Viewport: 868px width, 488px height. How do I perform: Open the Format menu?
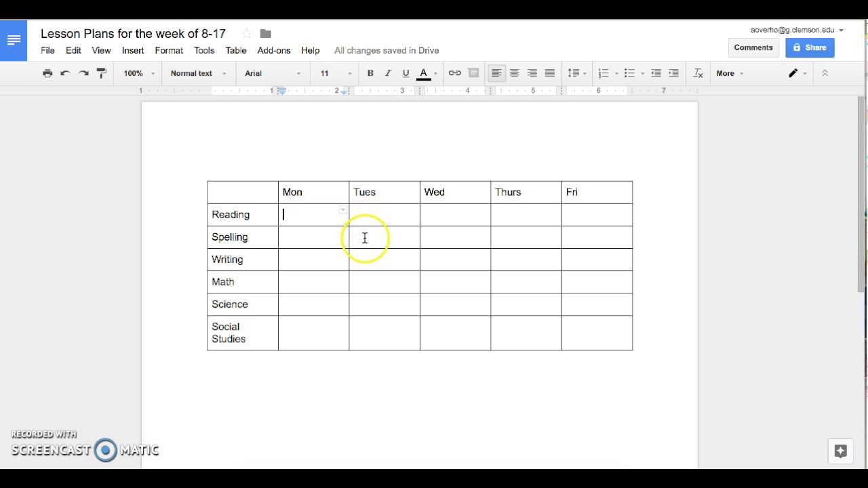click(x=169, y=50)
